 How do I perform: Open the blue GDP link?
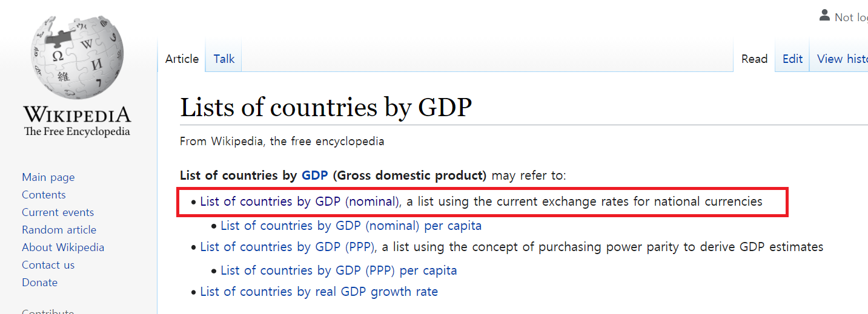(314, 175)
